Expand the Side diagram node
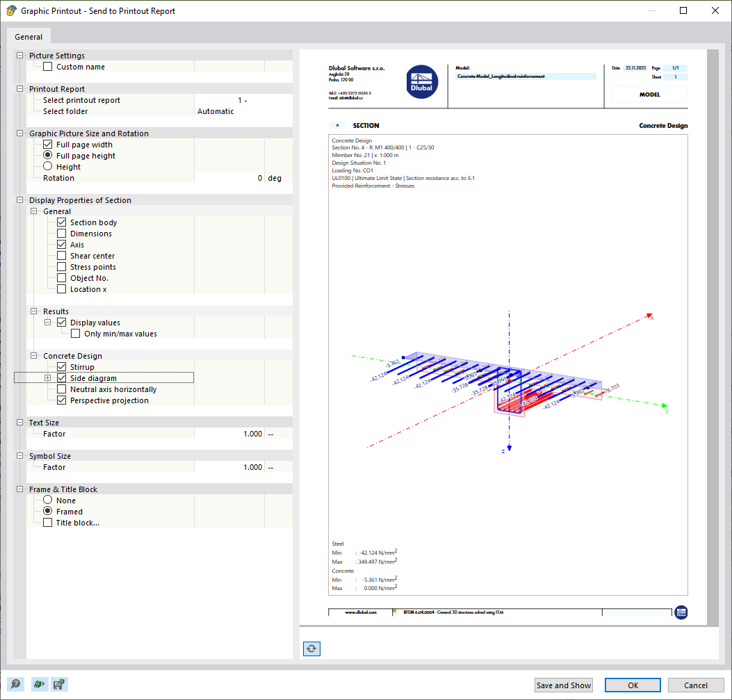732x700 pixels. (47, 378)
